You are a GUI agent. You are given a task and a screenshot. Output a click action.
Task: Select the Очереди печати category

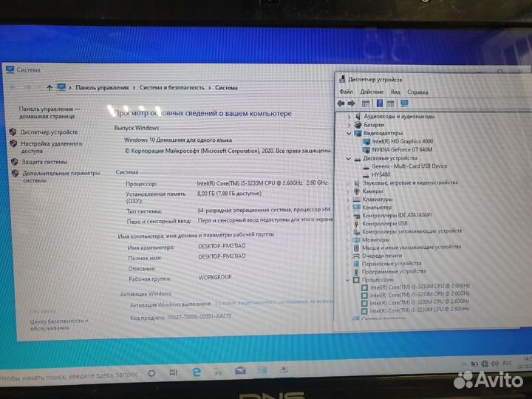pyautogui.click(x=382, y=256)
